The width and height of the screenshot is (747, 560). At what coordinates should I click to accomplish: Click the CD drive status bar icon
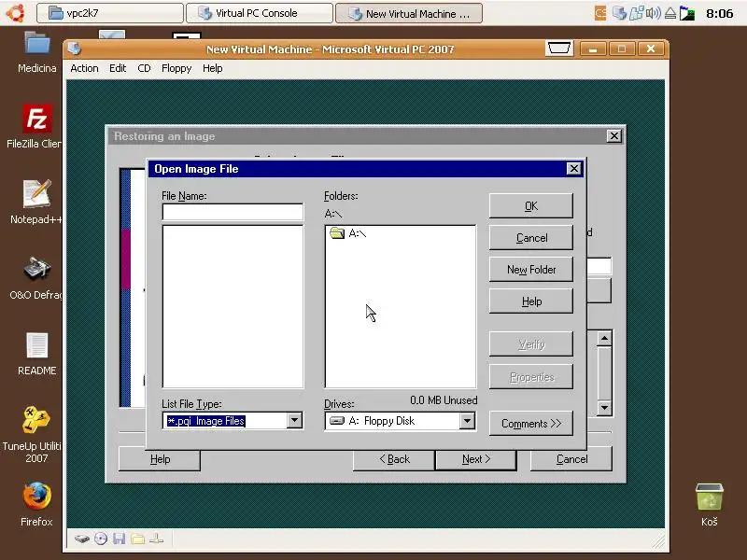pos(101,539)
